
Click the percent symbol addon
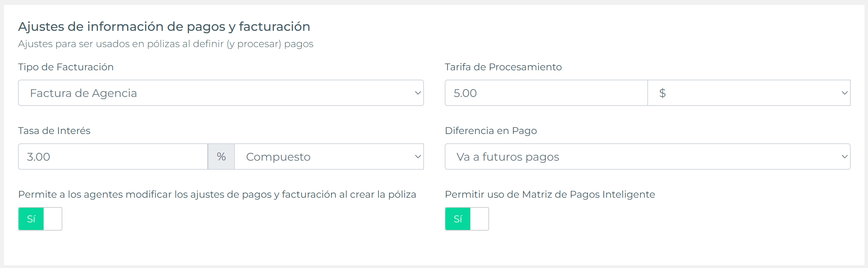[221, 157]
